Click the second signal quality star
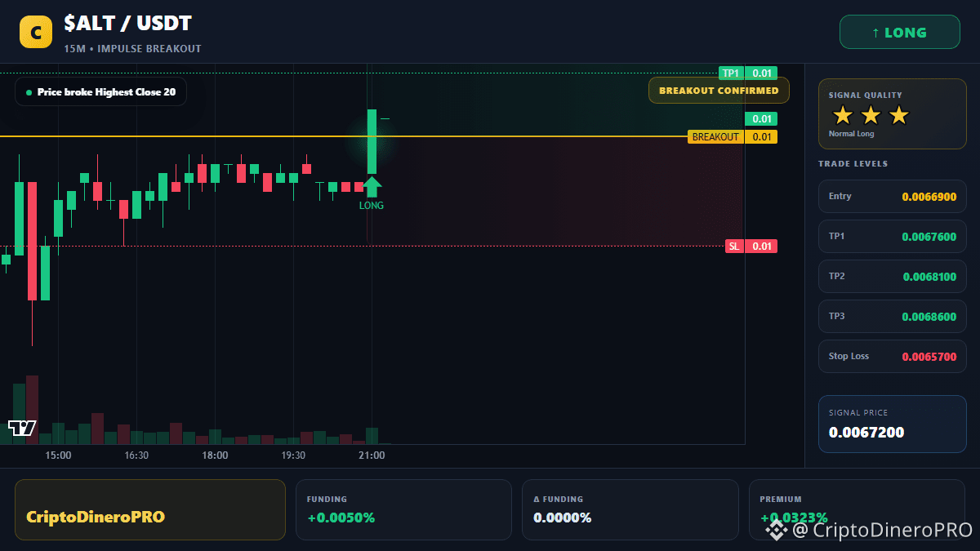980x551 pixels. tap(871, 115)
